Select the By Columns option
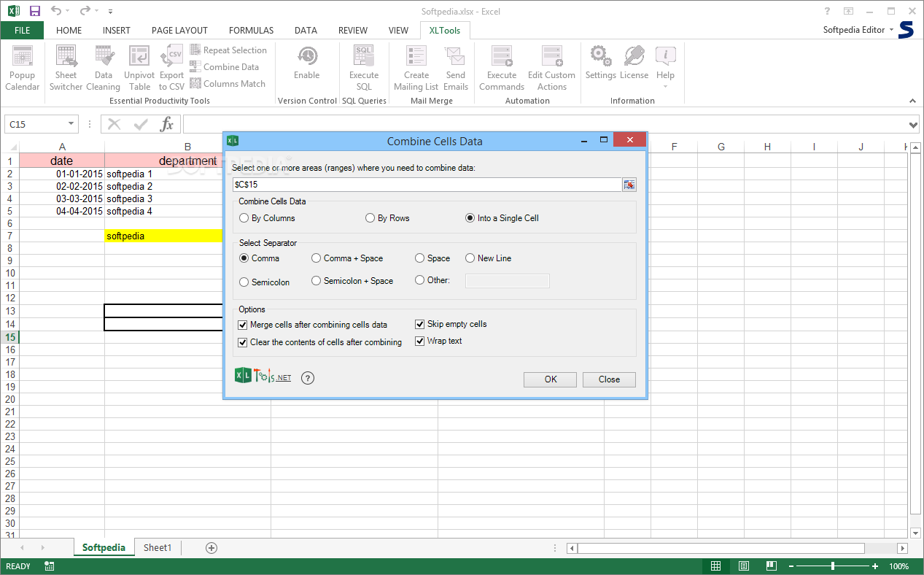Viewport: 924px width, 575px height. (267, 218)
